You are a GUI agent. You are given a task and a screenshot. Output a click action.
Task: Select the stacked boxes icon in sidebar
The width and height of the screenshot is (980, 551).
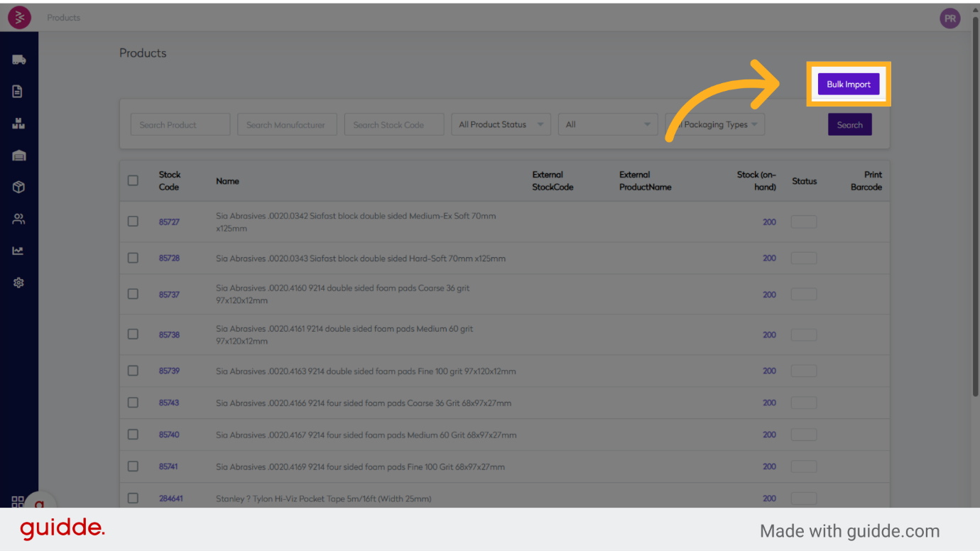point(18,124)
